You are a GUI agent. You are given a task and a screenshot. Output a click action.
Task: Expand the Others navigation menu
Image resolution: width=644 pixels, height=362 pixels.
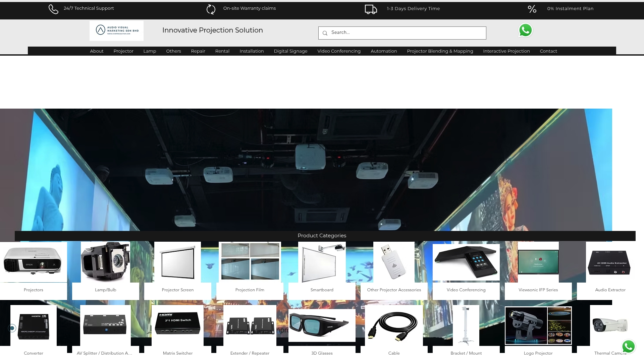[173, 51]
